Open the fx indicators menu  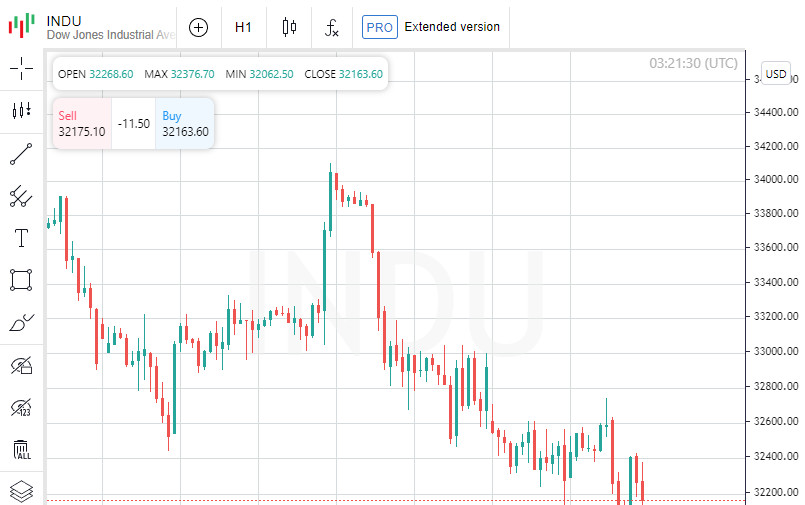[333, 27]
